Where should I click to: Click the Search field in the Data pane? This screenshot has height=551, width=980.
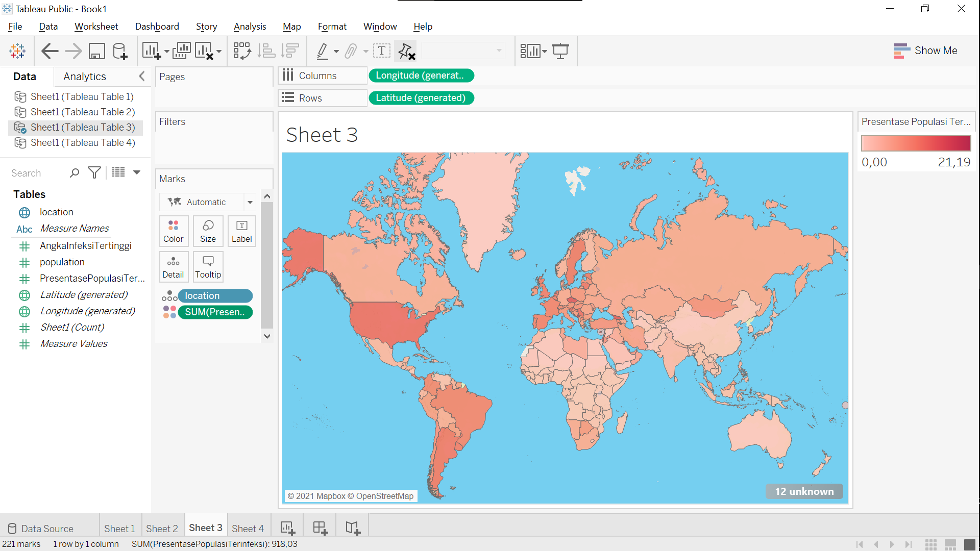coord(31,173)
